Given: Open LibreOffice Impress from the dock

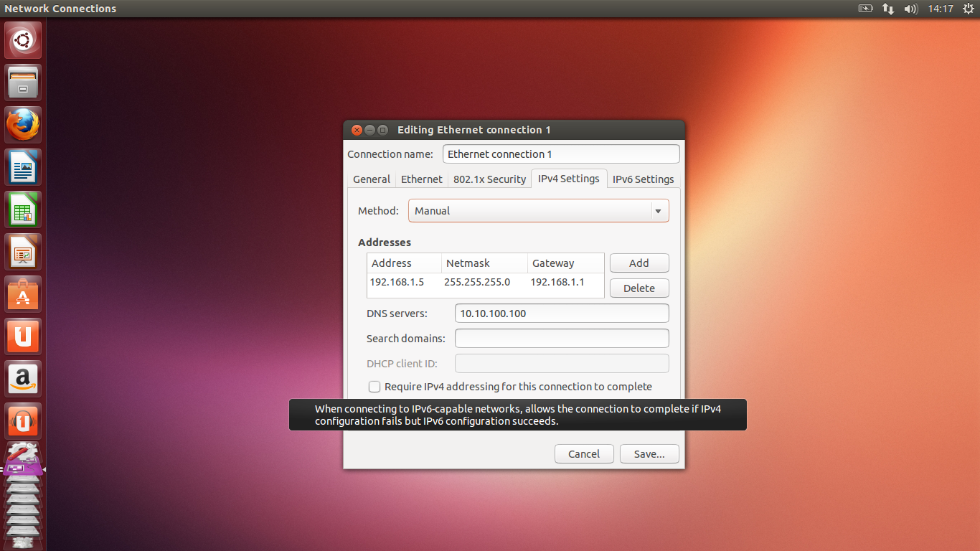Looking at the screenshot, I should click(22, 251).
